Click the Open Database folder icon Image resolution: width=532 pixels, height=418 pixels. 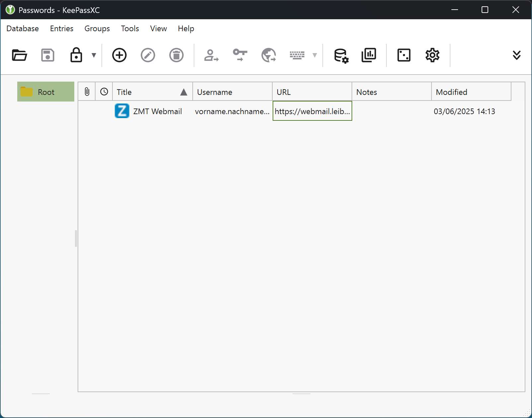click(x=19, y=55)
